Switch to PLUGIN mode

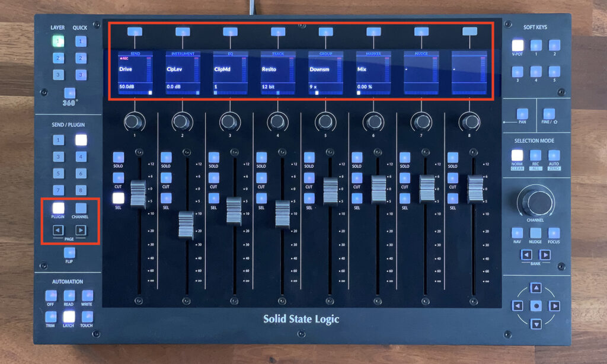(x=58, y=208)
